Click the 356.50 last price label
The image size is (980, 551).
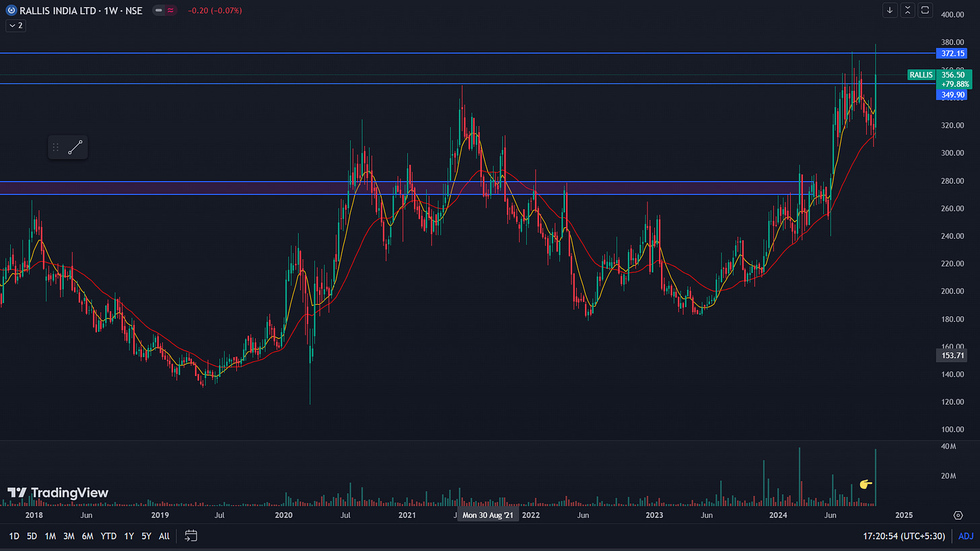click(x=953, y=75)
